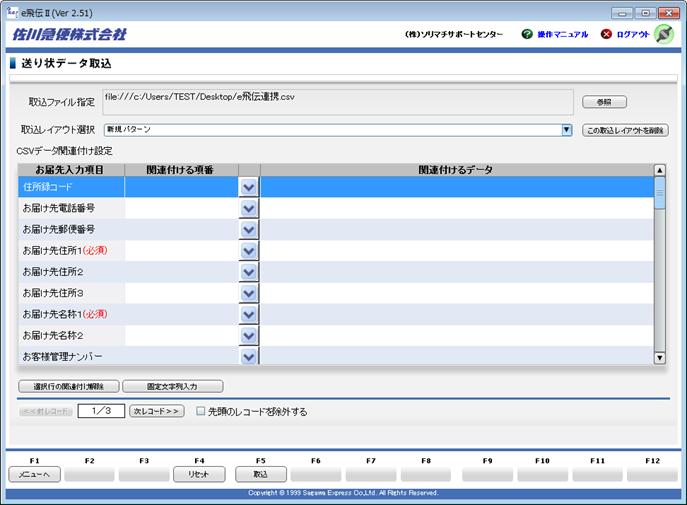Click 固定文字列入力 button
This screenshot has width=687, height=505.
point(173,386)
